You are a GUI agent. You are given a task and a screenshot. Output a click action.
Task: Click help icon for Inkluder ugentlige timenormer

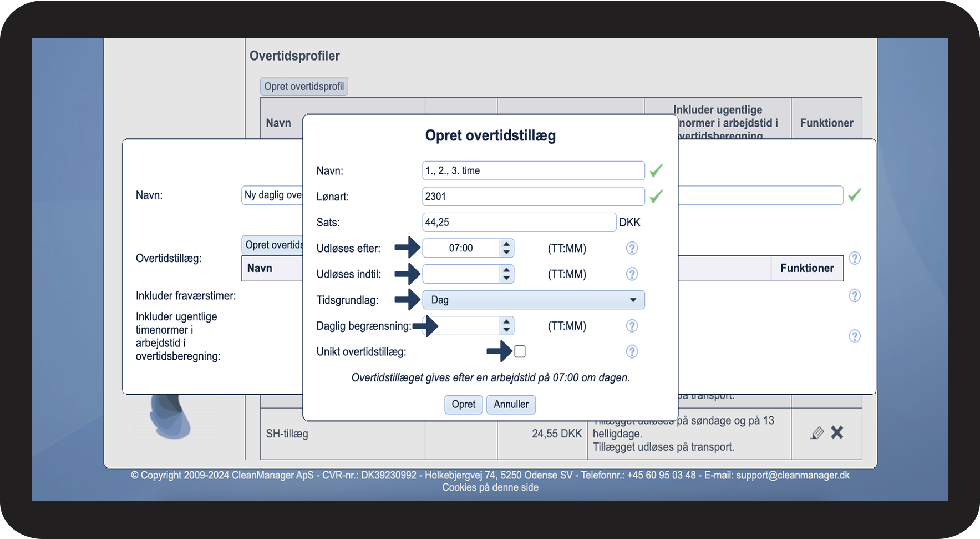(x=855, y=336)
